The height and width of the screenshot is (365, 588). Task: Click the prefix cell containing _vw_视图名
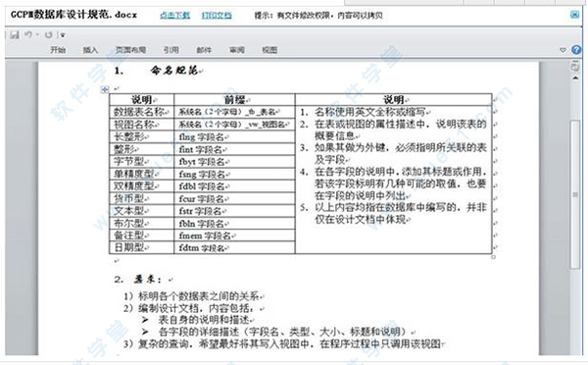235,125
